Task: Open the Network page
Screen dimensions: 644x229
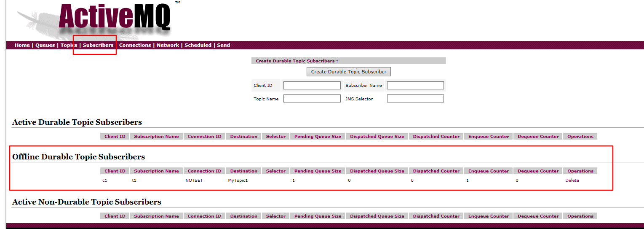Action: click(x=168, y=45)
